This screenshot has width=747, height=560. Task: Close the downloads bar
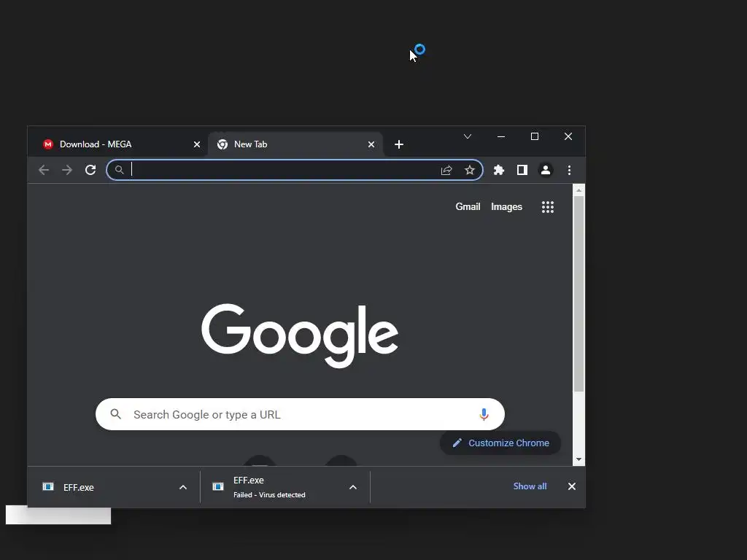(x=572, y=486)
